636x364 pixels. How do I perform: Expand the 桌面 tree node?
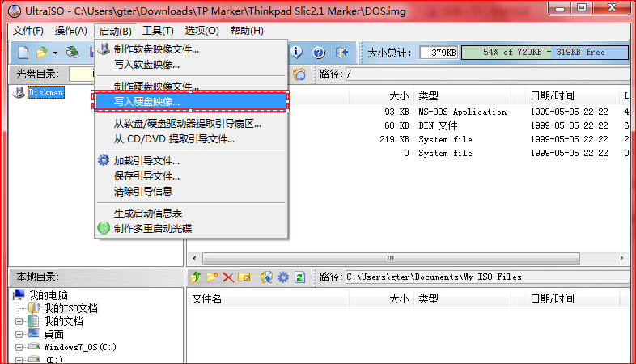(x=19, y=334)
